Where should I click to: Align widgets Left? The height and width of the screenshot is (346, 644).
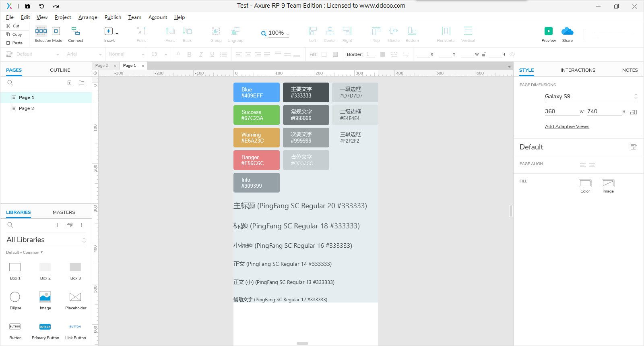313,34
